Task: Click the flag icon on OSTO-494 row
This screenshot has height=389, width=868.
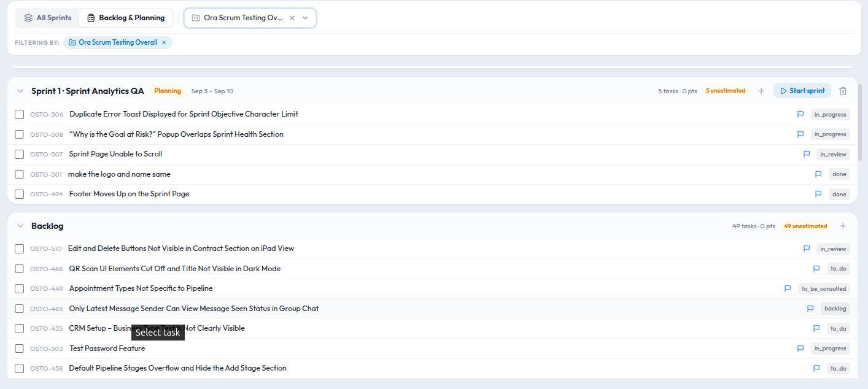Action: click(x=818, y=194)
